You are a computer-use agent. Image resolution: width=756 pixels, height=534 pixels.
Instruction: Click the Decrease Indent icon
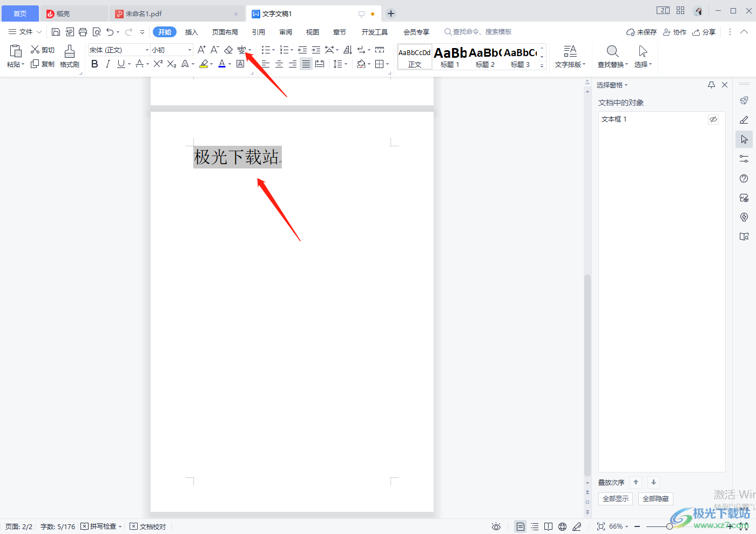tap(302, 50)
